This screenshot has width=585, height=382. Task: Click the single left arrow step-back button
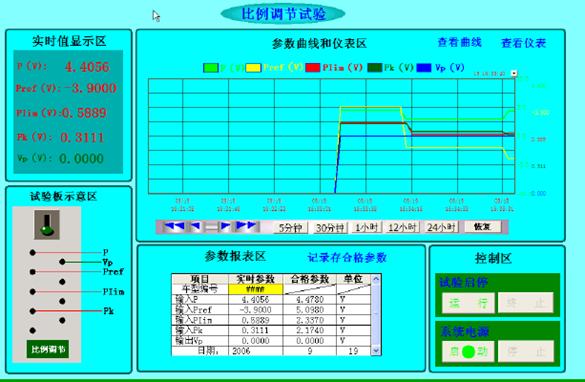pos(195,226)
